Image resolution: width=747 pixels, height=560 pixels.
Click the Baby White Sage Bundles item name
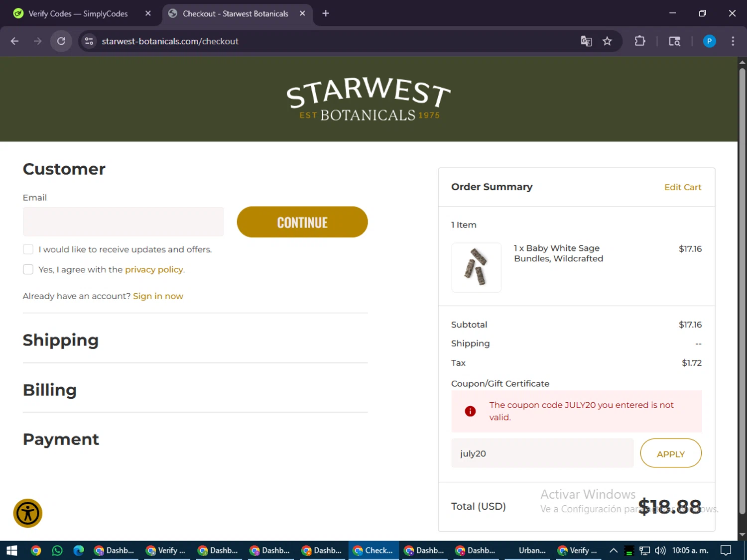pyautogui.click(x=558, y=253)
